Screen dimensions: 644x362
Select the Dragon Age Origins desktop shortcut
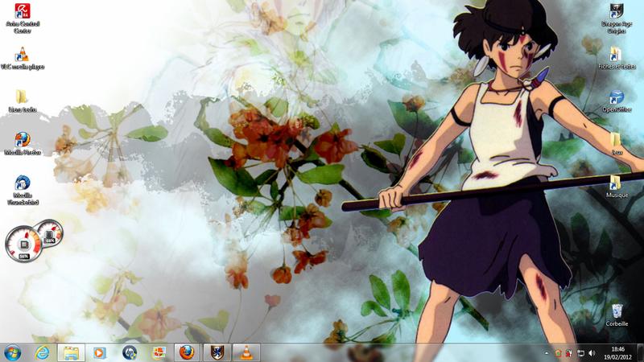(x=617, y=19)
